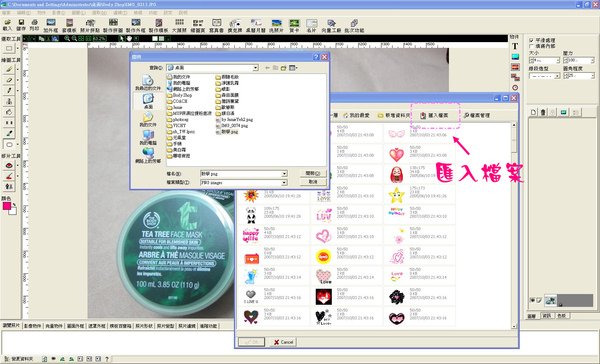Screen dimensions: 600x364
Task: Open the 縮圖頁 thumbnail page tool
Action: point(197,25)
